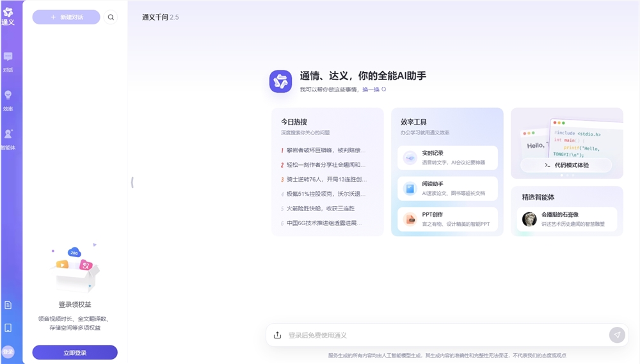
Task: Select the 会播报的石膏像 agent card
Action: pyautogui.click(x=567, y=219)
